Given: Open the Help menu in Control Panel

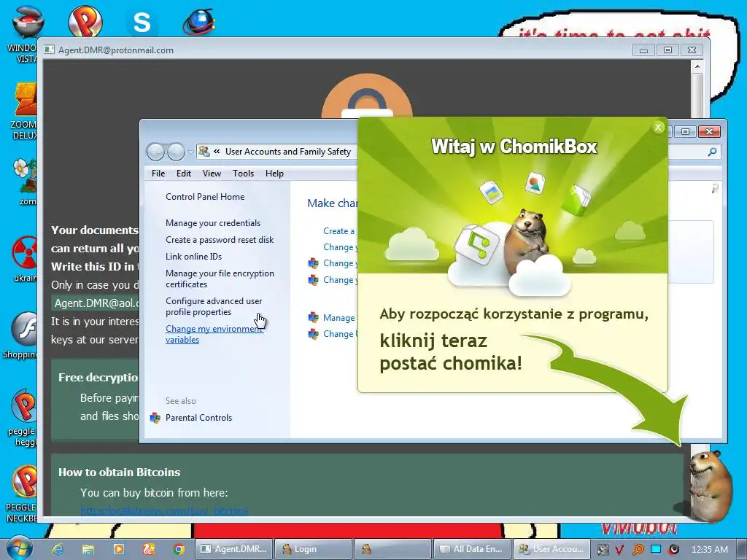Looking at the screenshot, I should point(274,174).
